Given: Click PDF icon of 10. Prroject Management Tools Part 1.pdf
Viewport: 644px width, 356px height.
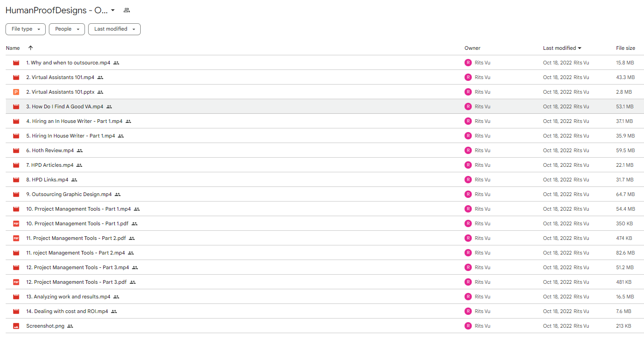Looking at the screenshot, I should point(16,223).
